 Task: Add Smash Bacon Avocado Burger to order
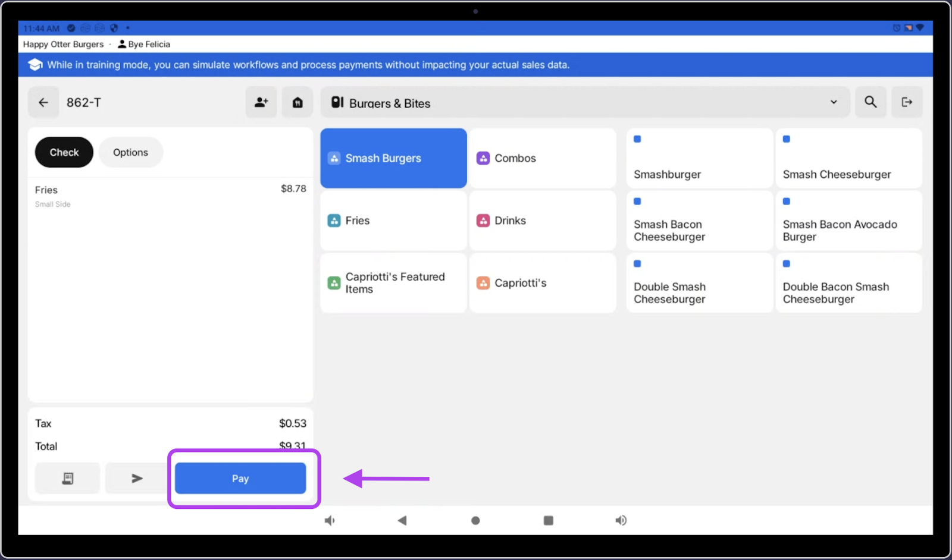[x=848, y=221]
